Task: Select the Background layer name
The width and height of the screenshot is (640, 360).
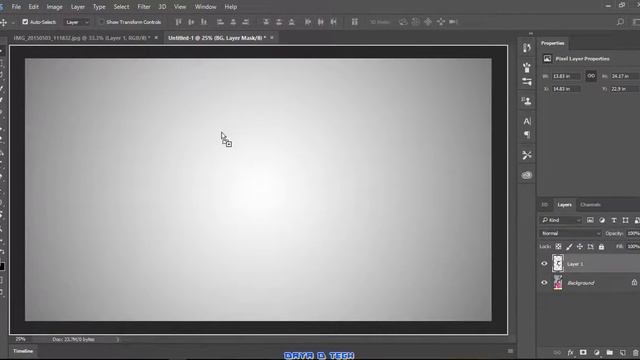Action: pos(580,283)
